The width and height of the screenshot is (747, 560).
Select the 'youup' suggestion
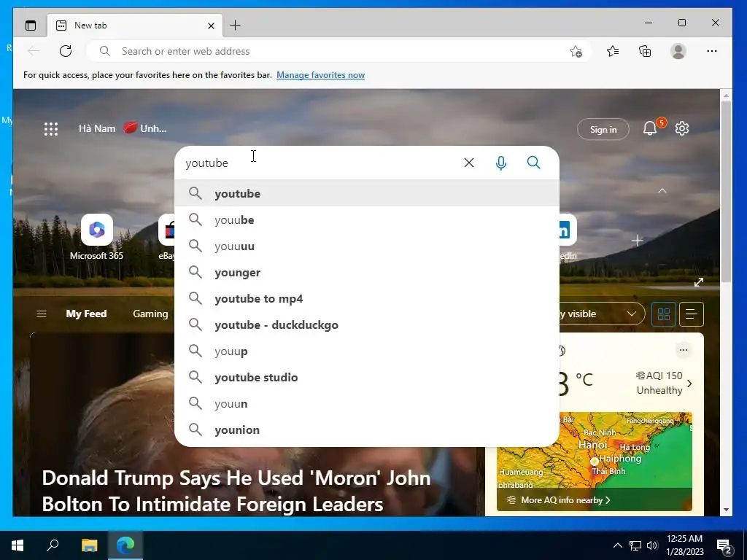tap(367, 351)
